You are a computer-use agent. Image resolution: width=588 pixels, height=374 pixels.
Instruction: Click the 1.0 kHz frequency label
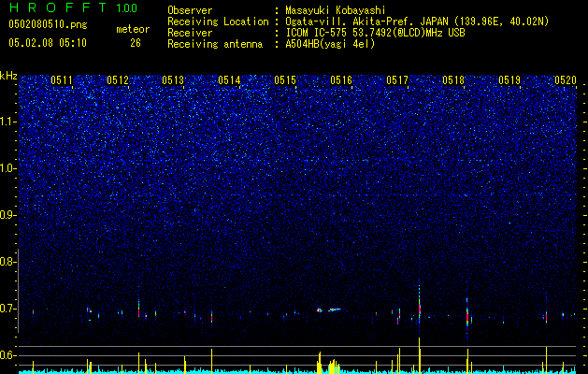point(8,169)
